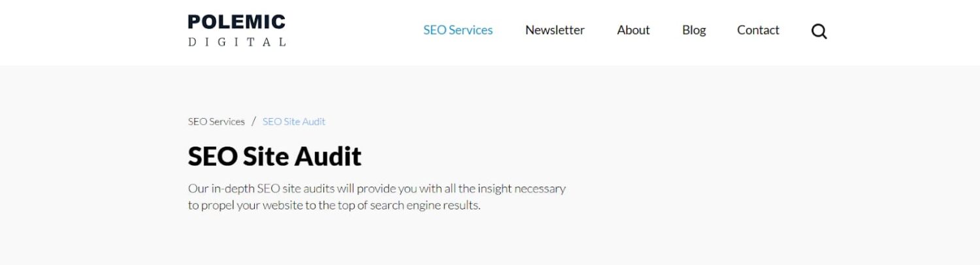Click the phrase 'search engine results' in paragraph

click(425, 205)
